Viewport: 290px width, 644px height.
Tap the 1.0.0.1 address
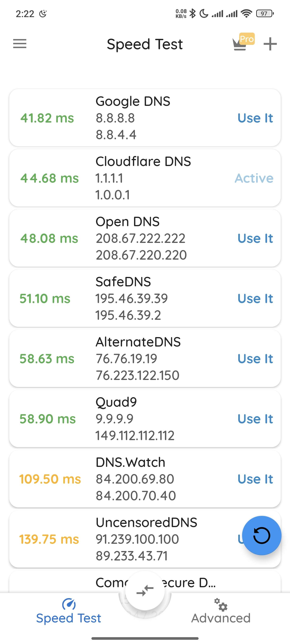(113, 195)
